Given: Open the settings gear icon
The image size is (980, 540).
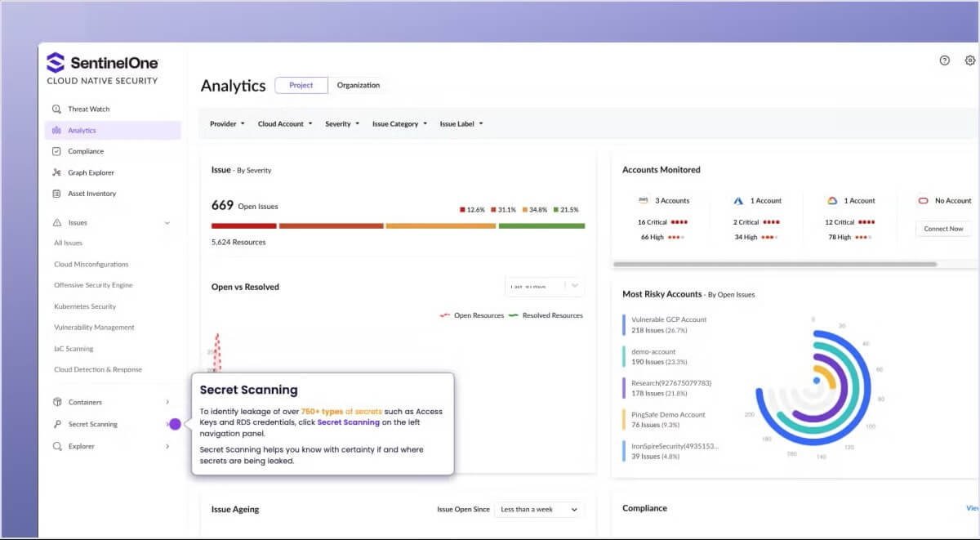Looking at the screenshot, I should point(970,60).
